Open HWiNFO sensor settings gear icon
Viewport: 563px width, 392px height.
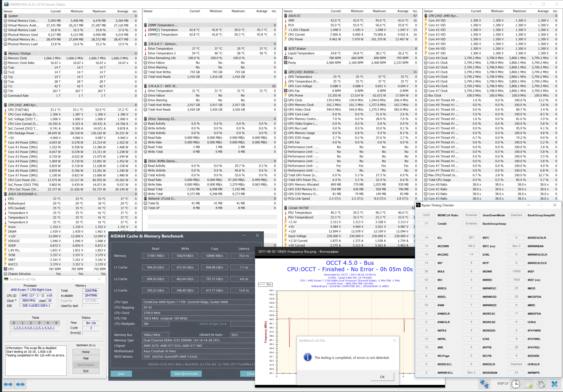(541, 384)
